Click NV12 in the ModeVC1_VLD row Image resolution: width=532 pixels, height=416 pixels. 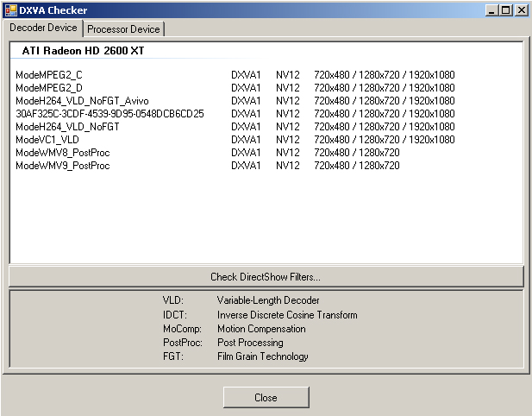288,140
